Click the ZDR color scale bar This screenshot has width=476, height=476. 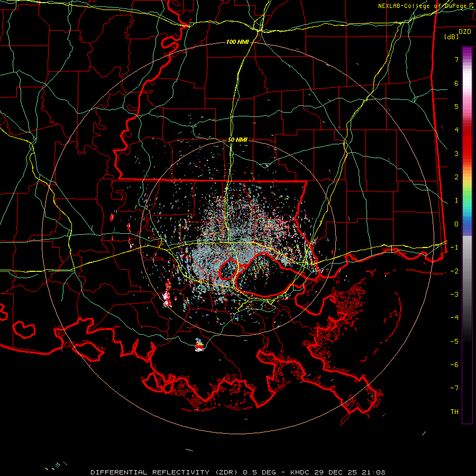tap(467, 235)
